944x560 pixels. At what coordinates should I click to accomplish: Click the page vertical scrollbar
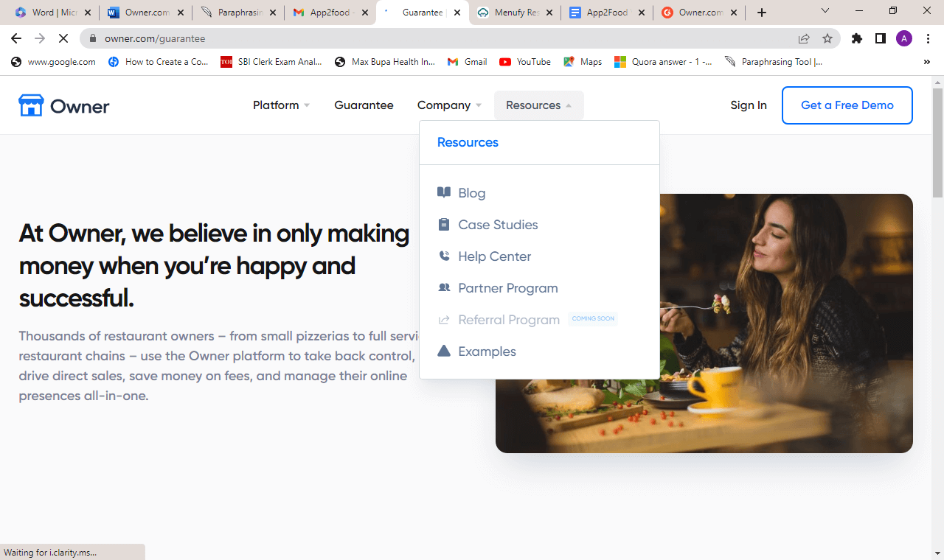[x=937, y=317]
